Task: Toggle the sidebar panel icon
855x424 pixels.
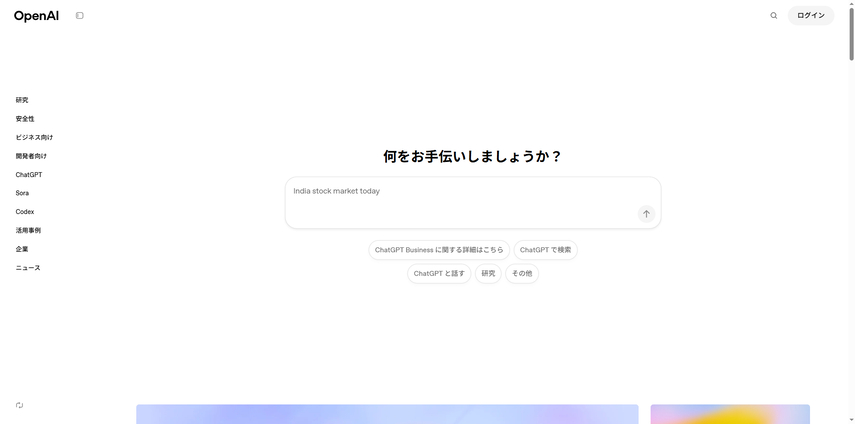Action: pos(80,16)
